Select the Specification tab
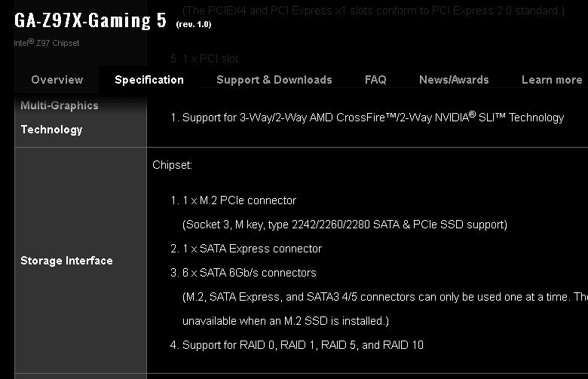This screenshot has width=588, height=379. pos(149,80)
